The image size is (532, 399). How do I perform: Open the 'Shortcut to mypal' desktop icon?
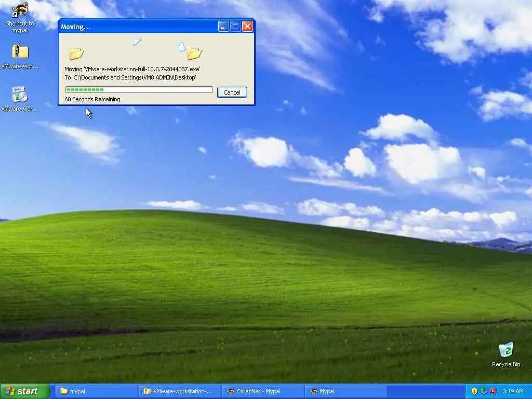pyautogui.click(x=20, y=17)
